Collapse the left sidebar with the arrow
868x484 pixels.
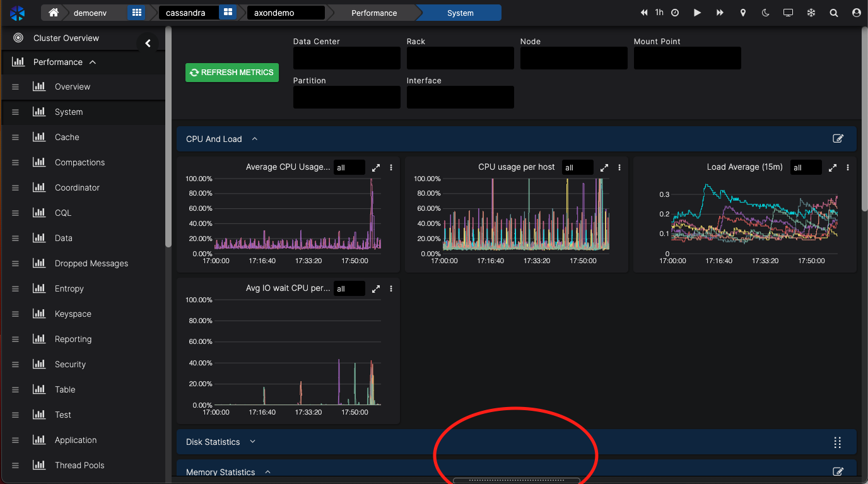(148, 43)
